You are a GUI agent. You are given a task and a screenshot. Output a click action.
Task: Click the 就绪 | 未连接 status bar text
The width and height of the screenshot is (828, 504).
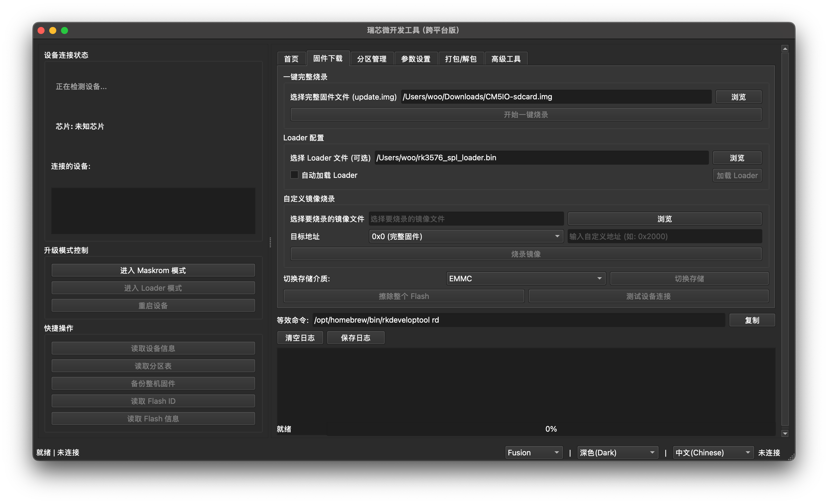[x=58, y=453]
